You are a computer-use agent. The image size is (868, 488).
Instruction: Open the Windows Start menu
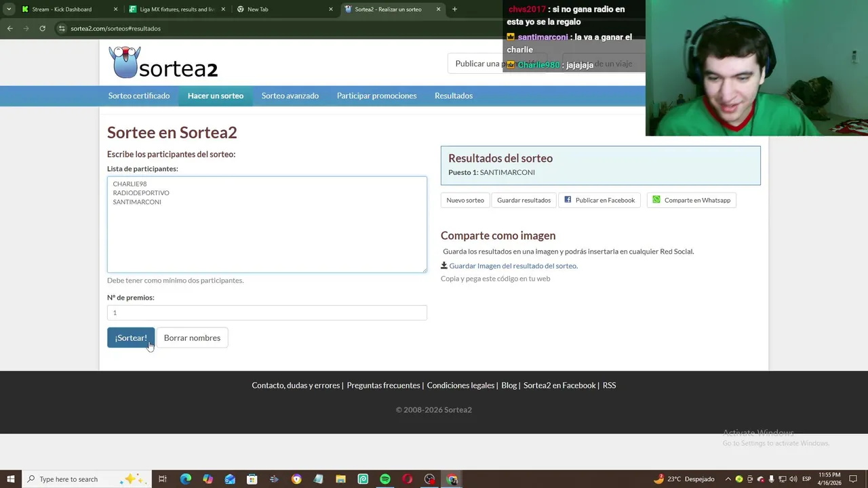[11, 479]
